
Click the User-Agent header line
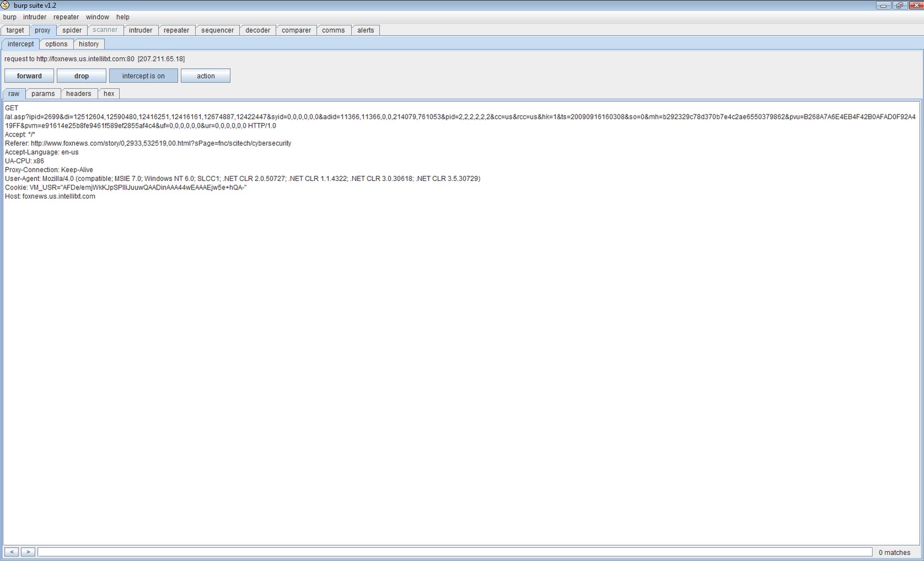pyautogui.click(x=243, y=179)
